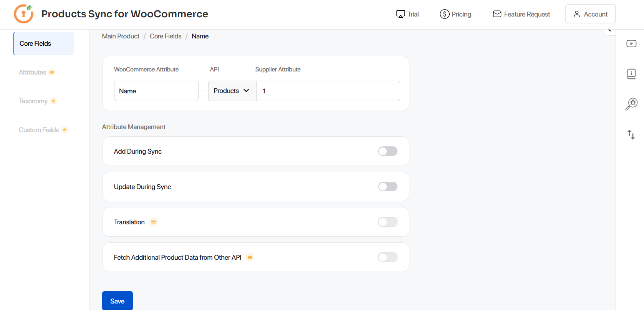Click the Supplier Attribute input field
Viewport: 644px width, 310px height.
[328, 91]
